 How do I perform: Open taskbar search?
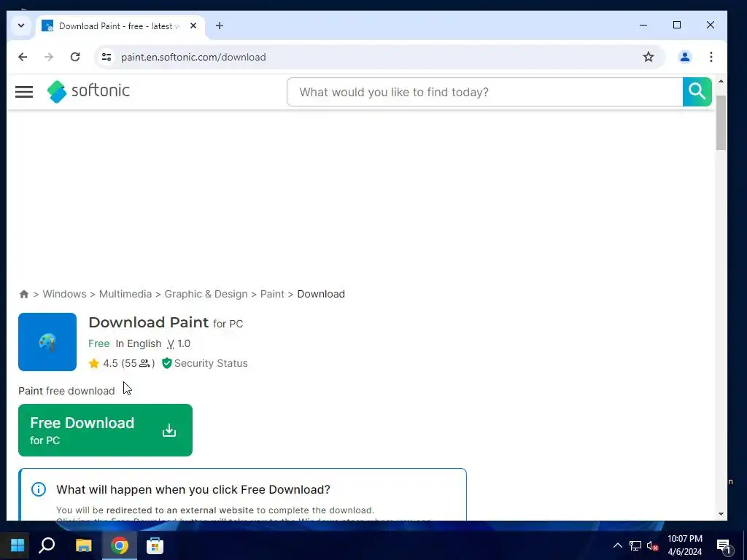coord(47,545)
